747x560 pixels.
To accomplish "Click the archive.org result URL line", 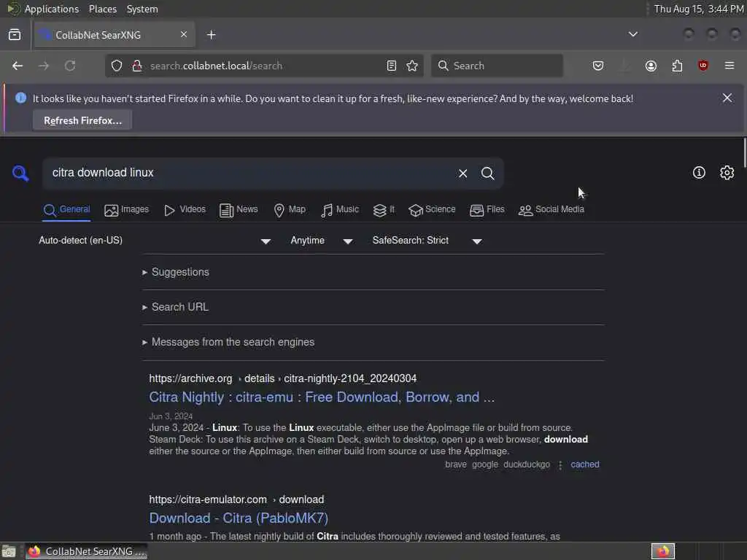I will coord(282,378).
